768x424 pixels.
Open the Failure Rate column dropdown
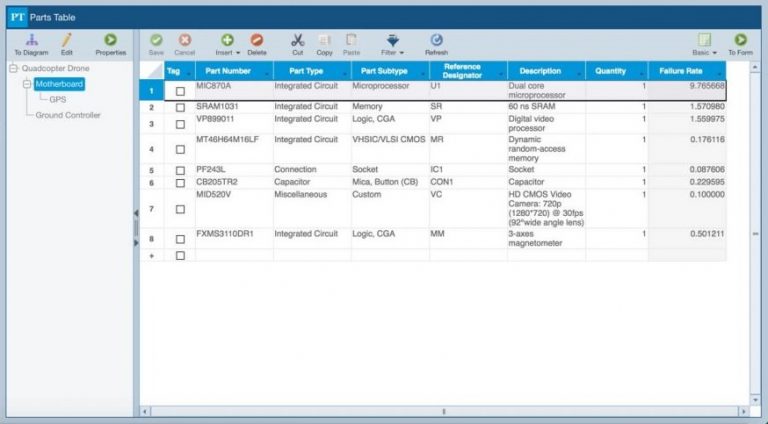tap(720, 74)
